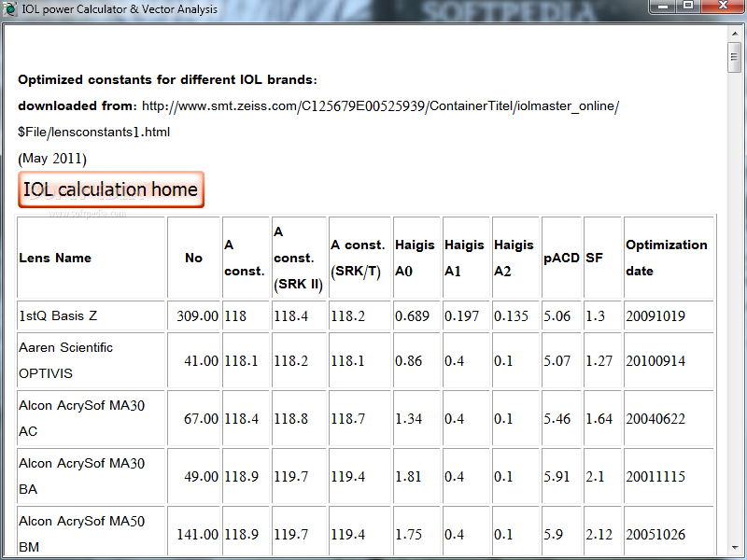Click SF value 2.12
747x560 pixels.
[599, 534]
